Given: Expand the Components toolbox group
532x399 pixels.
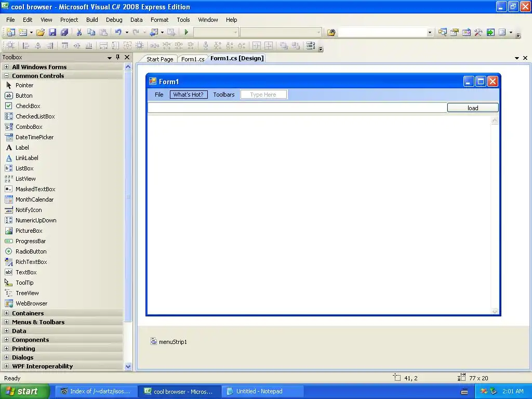Looking at the screenshot, I should point(6,340).
